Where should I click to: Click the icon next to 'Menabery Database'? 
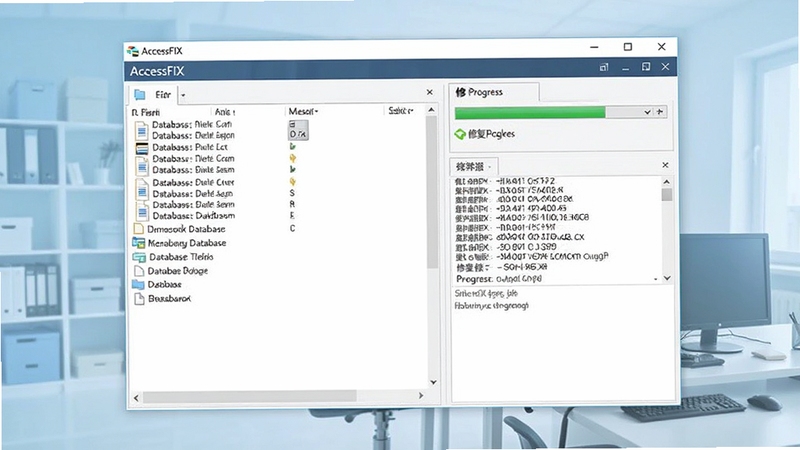pyautogui.click(x=139, y=243)
